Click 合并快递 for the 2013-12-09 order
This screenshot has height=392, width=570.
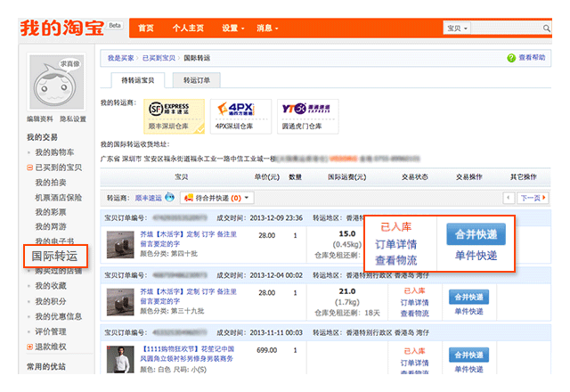click(x=476, y=234)
